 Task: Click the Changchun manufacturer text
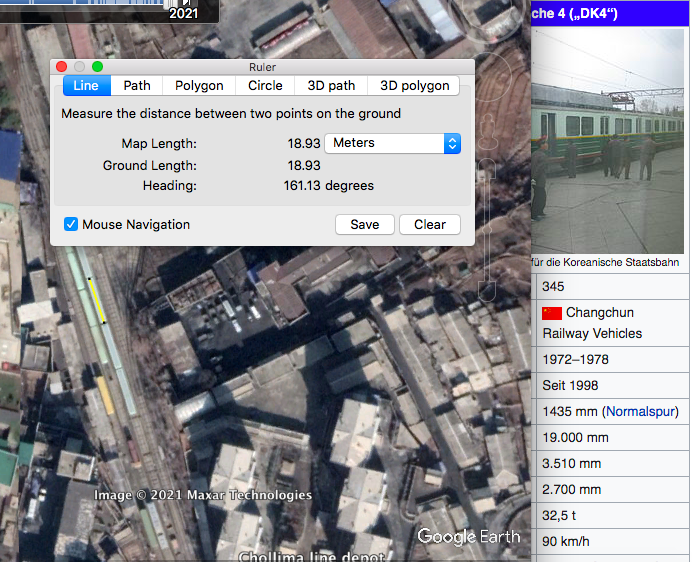pyautogui.click(x=600, y=313)
